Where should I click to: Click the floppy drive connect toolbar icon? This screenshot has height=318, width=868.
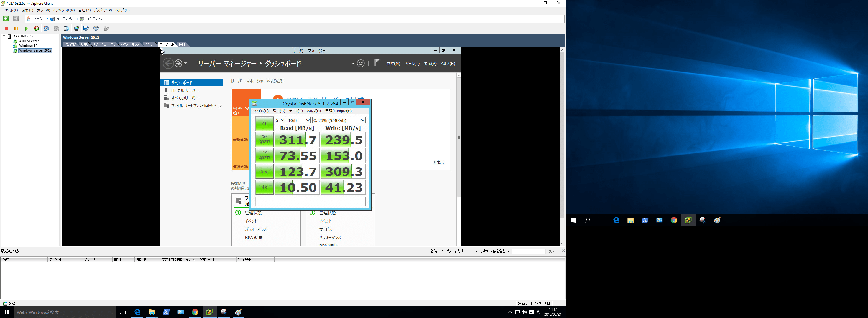point(86,29)
